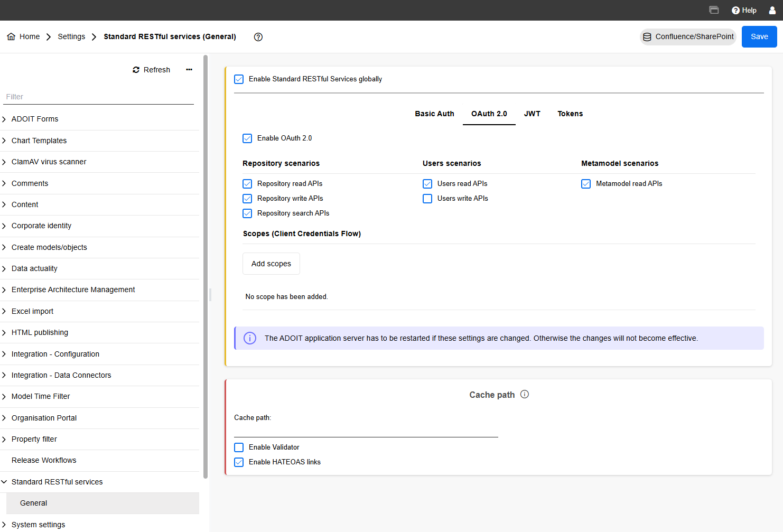The width and height of the screenshot is (783, 532).
Task: Click the Refresh icon in sidebar
Action: [136, 70]
